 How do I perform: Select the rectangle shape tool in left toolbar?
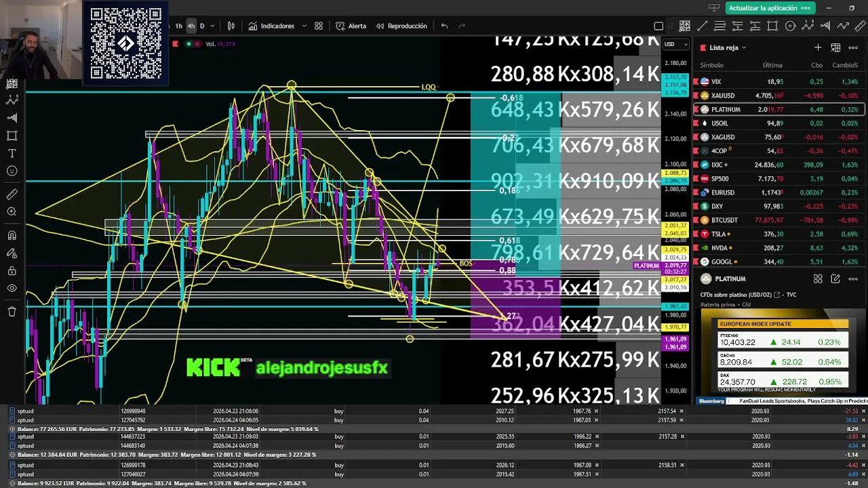[x=12, y=136]
